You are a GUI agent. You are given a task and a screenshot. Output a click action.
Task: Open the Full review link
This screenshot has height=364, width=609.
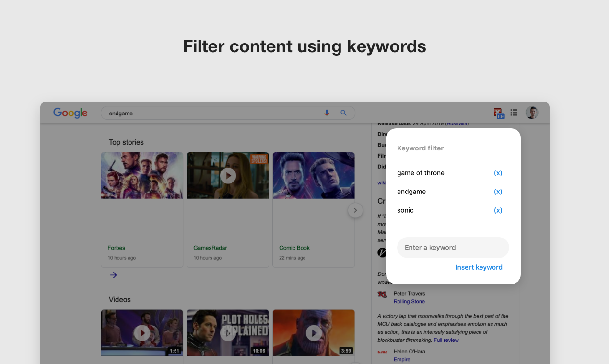(x=446, y=340)
